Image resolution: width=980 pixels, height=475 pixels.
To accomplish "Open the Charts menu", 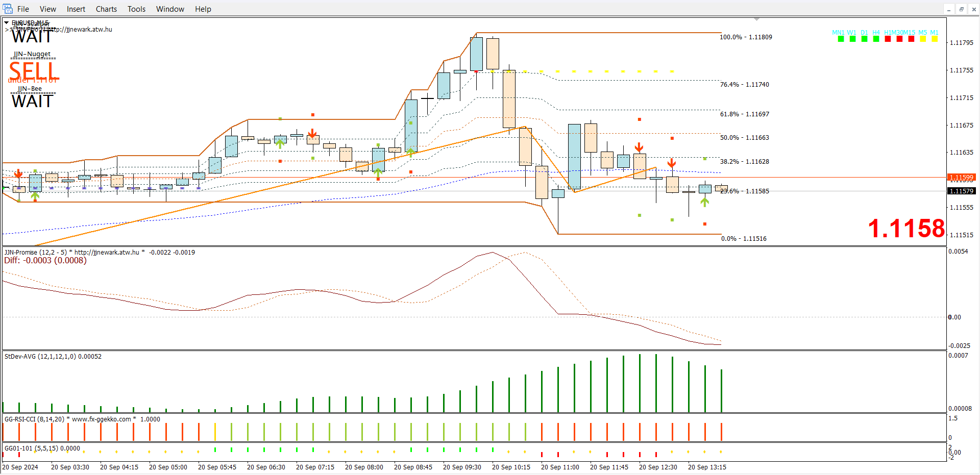I will (x=106, y=9).
